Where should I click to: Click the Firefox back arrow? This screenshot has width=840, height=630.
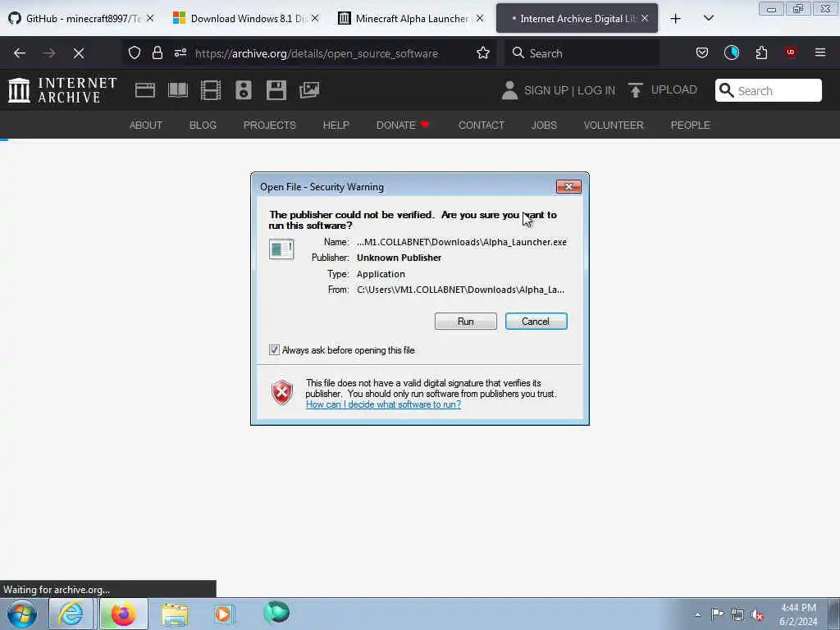(20, 53)
